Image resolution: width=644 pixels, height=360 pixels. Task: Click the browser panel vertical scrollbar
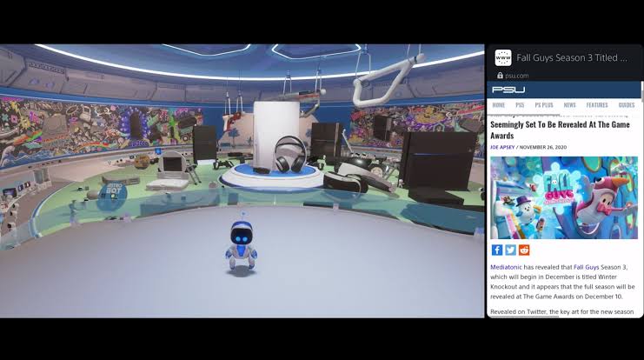tap(642, 91)
